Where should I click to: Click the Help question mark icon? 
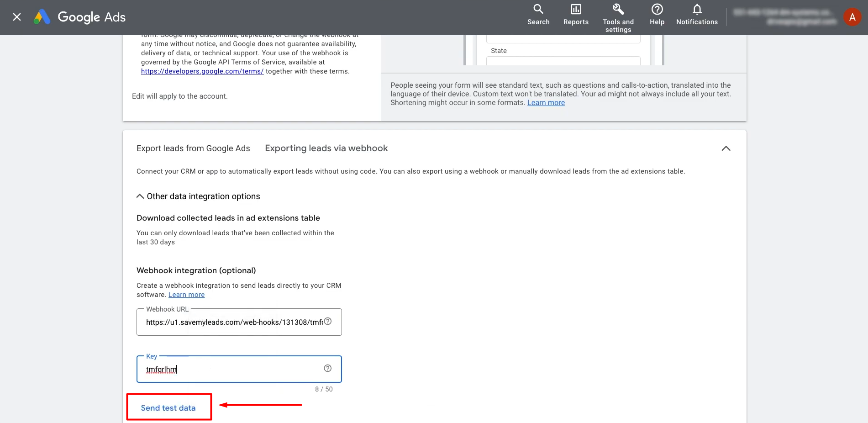657,9
